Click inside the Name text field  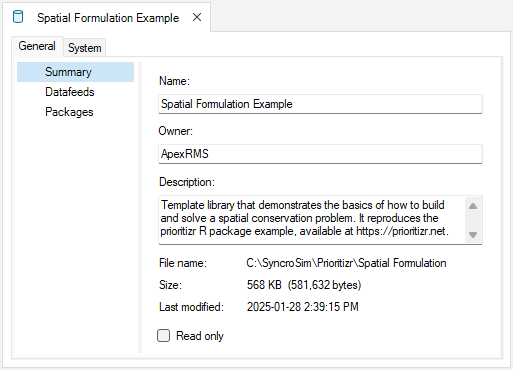(x=320, y=104)
